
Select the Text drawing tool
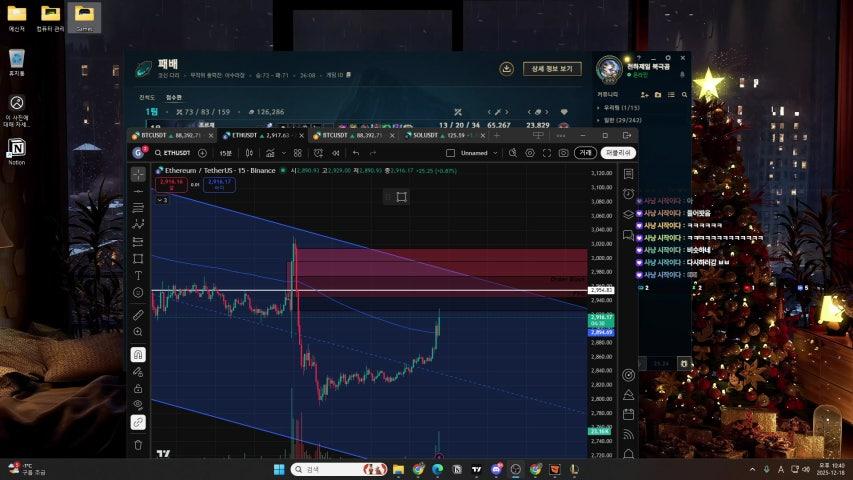pyautogui.click(x=138, y=275)
